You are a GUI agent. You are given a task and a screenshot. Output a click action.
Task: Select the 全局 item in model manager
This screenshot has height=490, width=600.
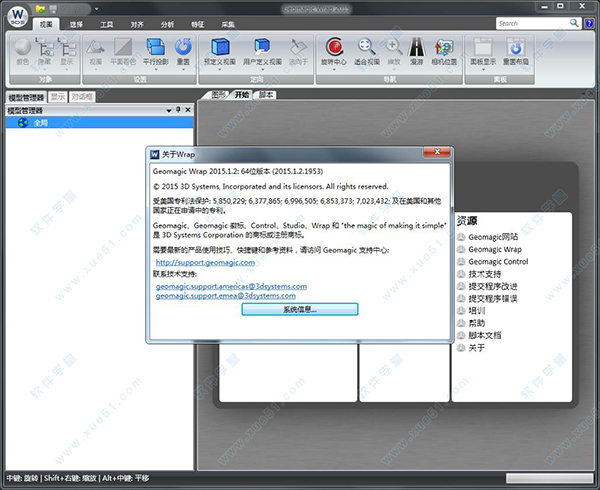99,123
